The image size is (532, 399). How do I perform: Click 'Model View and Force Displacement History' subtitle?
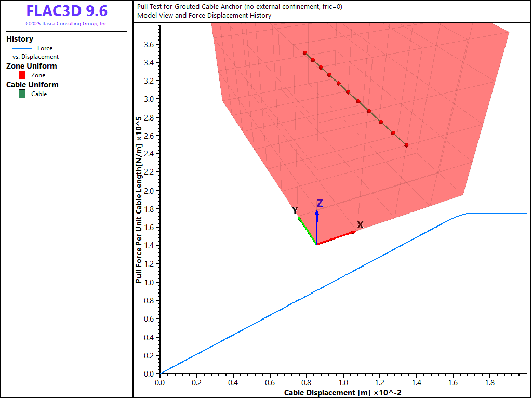pos(204,16)
